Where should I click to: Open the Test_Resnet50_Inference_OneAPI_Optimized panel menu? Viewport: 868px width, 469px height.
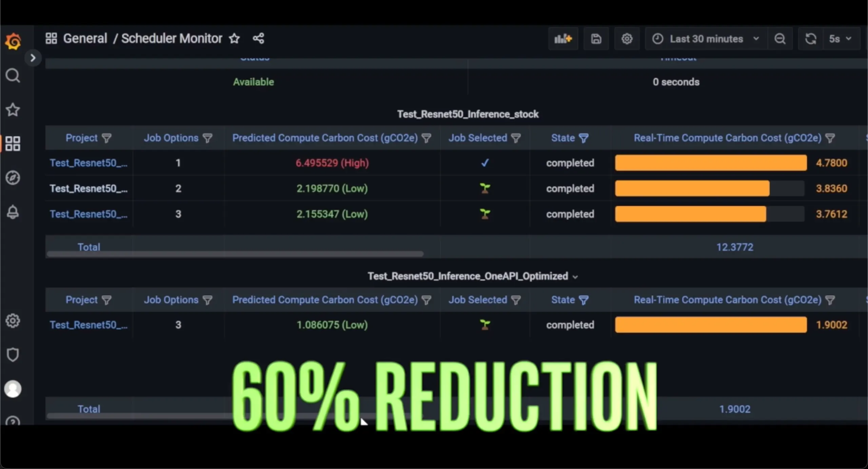pos(473,276)
